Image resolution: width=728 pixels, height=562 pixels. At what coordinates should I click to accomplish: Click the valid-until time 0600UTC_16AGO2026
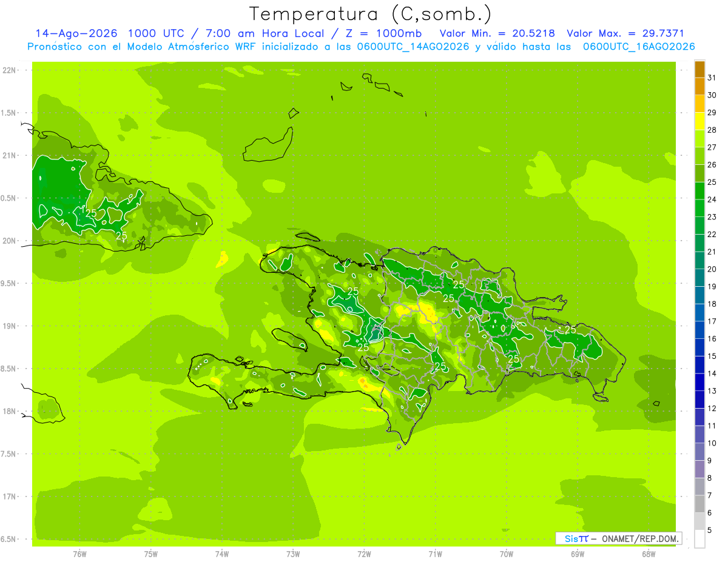639,47
